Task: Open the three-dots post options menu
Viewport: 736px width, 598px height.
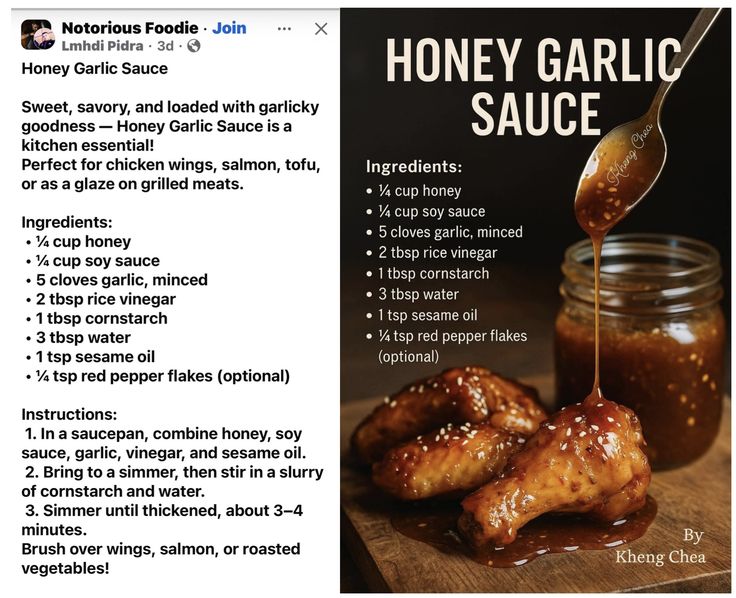Action: coord(284,28)
